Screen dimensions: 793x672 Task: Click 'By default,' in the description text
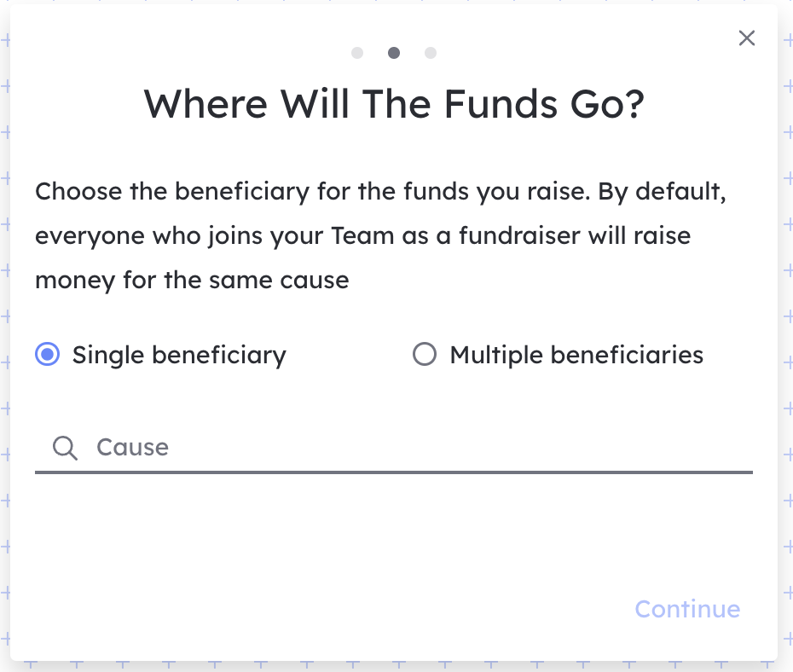(662, 192)
